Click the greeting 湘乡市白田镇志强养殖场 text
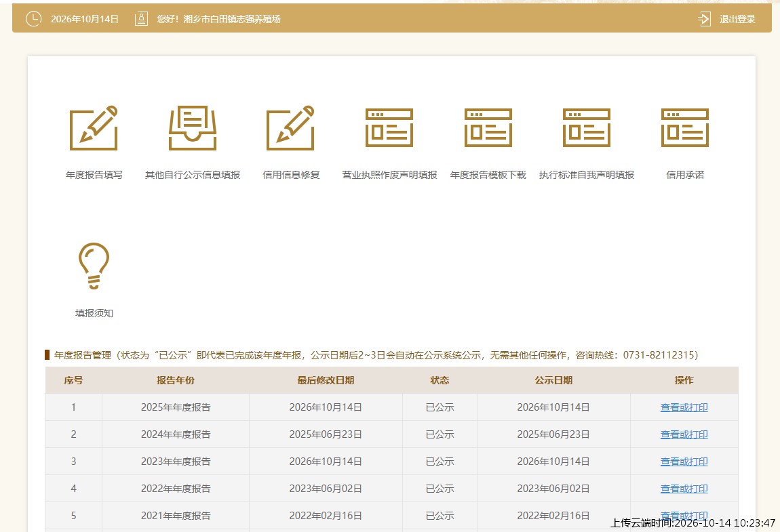Viewport: 780px width, 532px height. pos(232,19)
